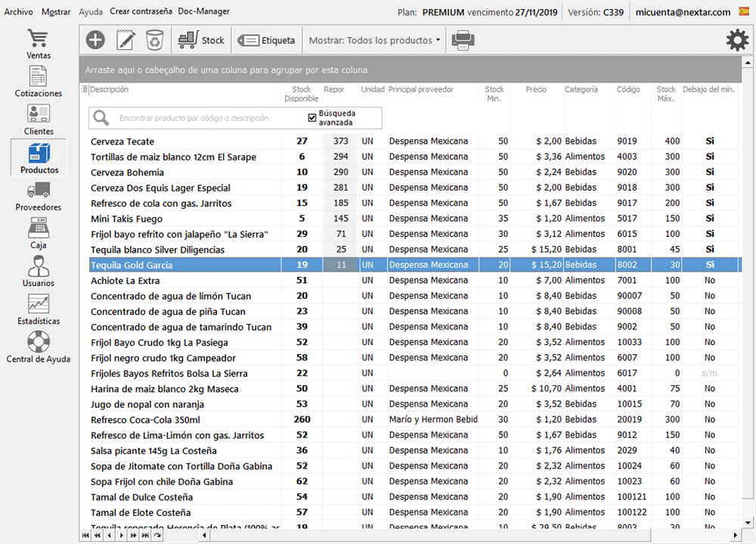Click the add new product plus icon
756x544 pixels.
[x=95, y=40]
